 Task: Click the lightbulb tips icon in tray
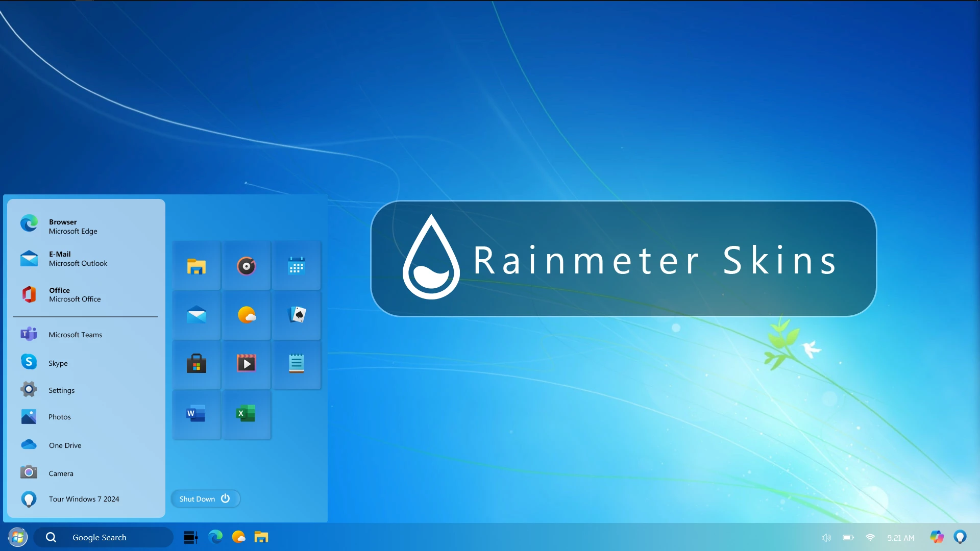960,537
